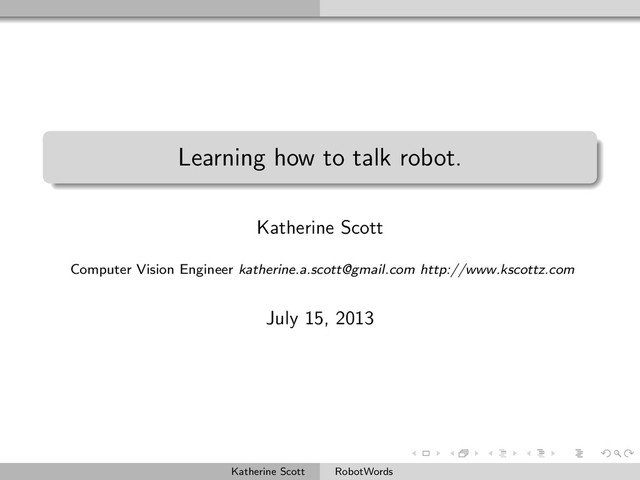The width and height of the screenshot is (640, 480).
Task: Click the magnifier search icon
Action: click(618, 453)
